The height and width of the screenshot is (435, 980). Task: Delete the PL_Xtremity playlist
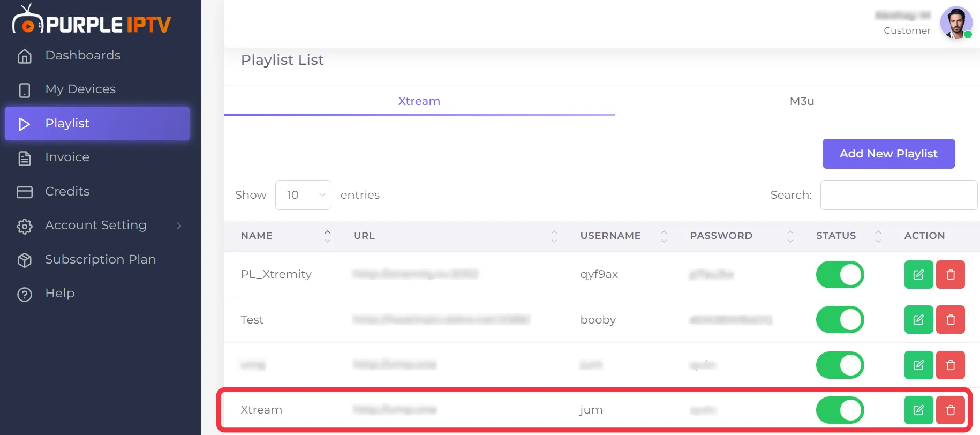coord(951,275)
